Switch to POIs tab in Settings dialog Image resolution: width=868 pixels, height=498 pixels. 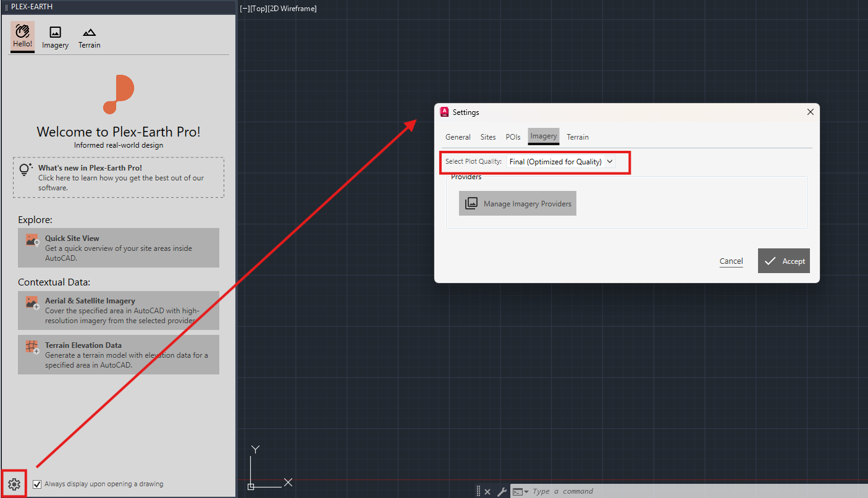click(x=513, y=137)
